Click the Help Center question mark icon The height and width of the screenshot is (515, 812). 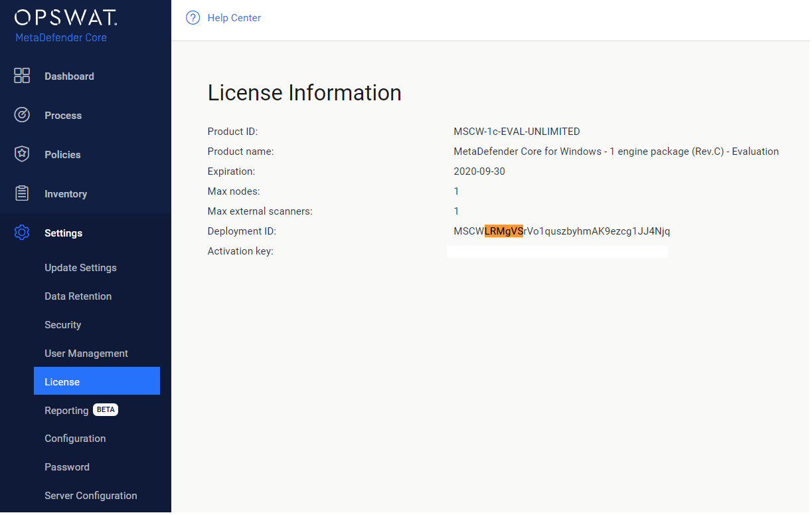coord(193,18)
